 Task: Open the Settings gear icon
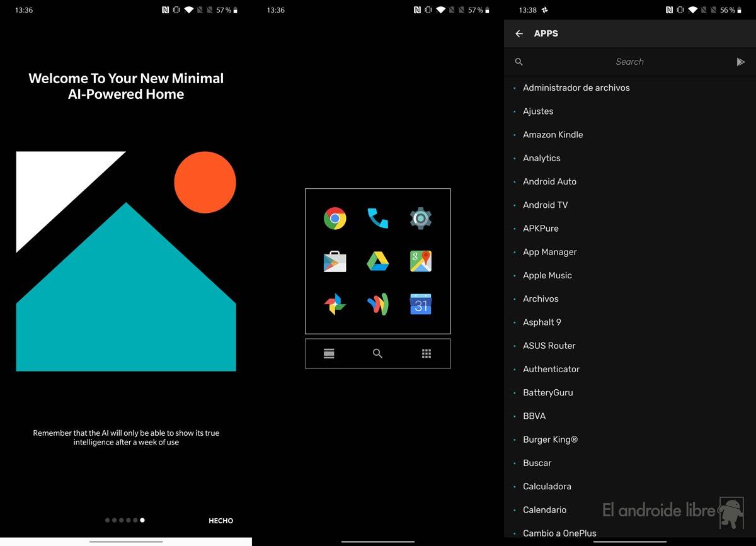tap(420, 219)
